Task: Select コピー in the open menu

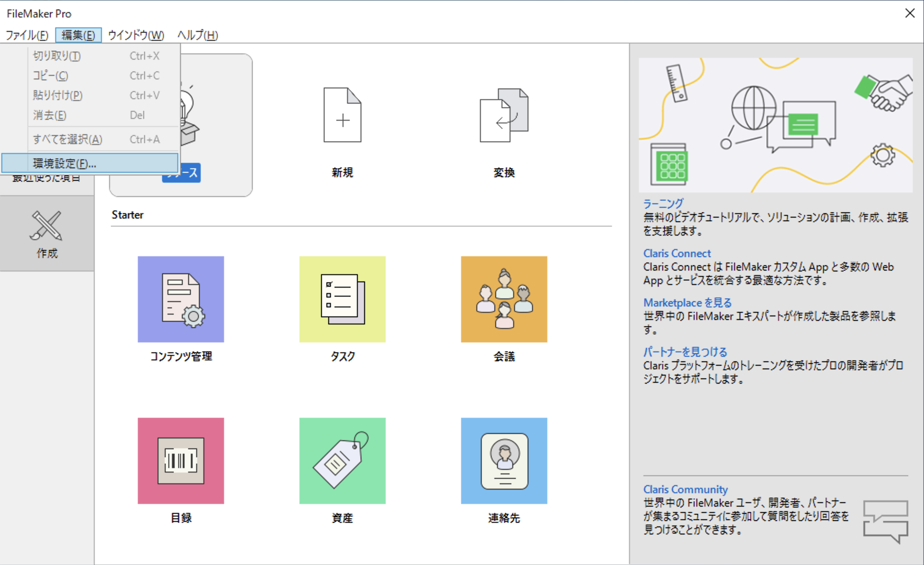Action: click(50, 75)
